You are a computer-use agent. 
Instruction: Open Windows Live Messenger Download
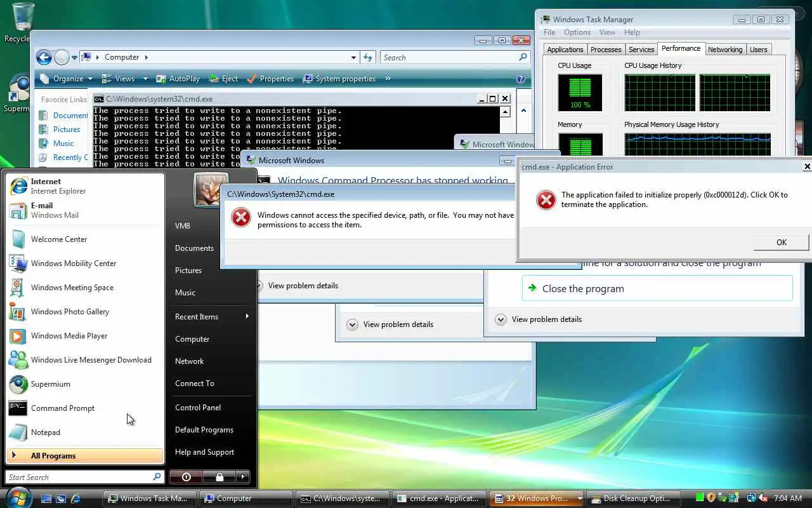click(85, 360)
